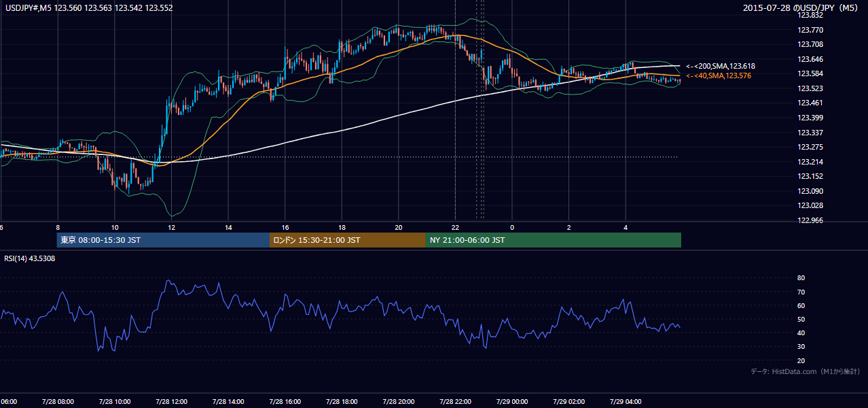This screenshot has width=868, height=408.
Task: Click the ロンドン 15:30-21:00 JST session bar
Action: [x=348, y=240]
